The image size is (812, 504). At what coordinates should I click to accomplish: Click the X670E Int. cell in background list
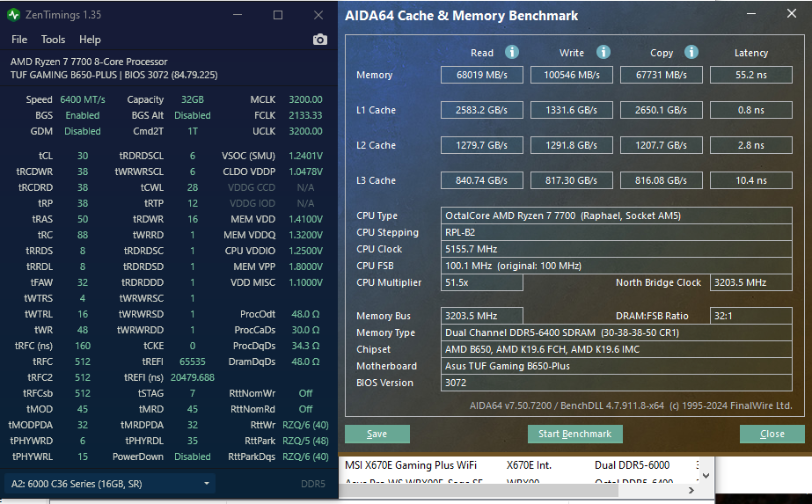(529, 465)
